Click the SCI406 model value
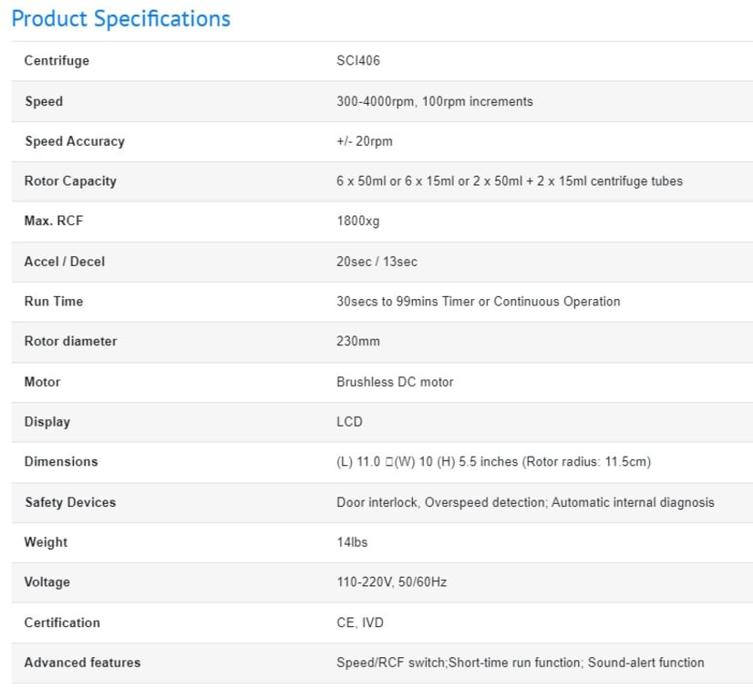Viewport: 753px width, 700px height. tap(358, 61)
